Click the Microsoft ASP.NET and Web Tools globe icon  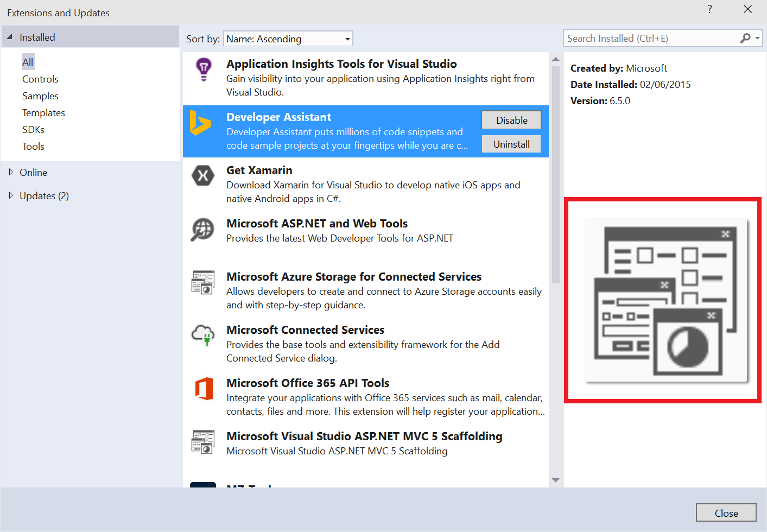[x=203, y=229]
